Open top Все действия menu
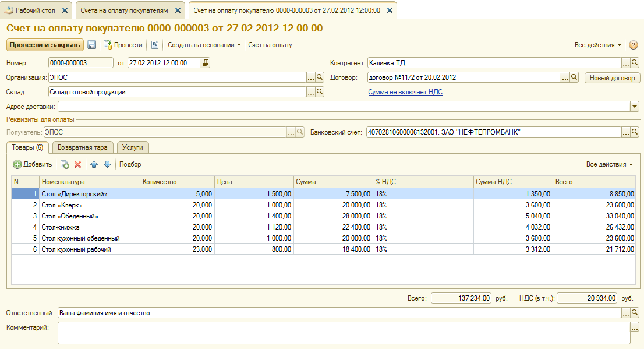The image size is (644, 349). point(597,45)
